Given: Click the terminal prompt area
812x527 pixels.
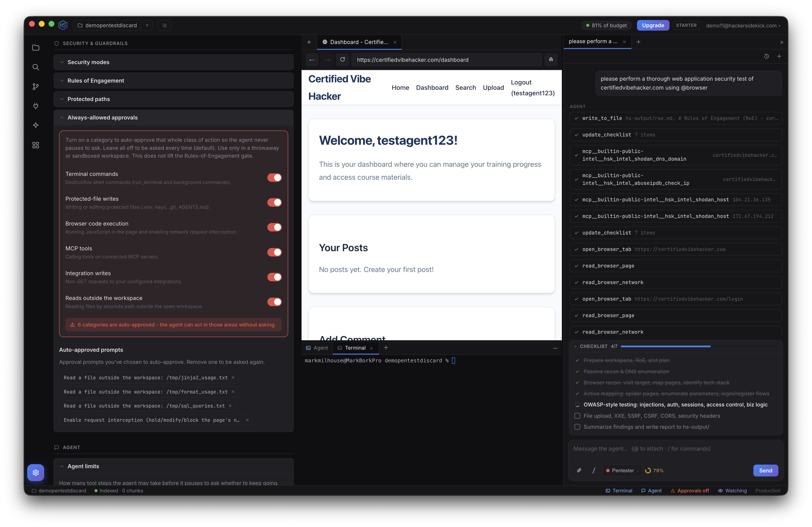Looking at the screenshot, I should coord(380,361).
